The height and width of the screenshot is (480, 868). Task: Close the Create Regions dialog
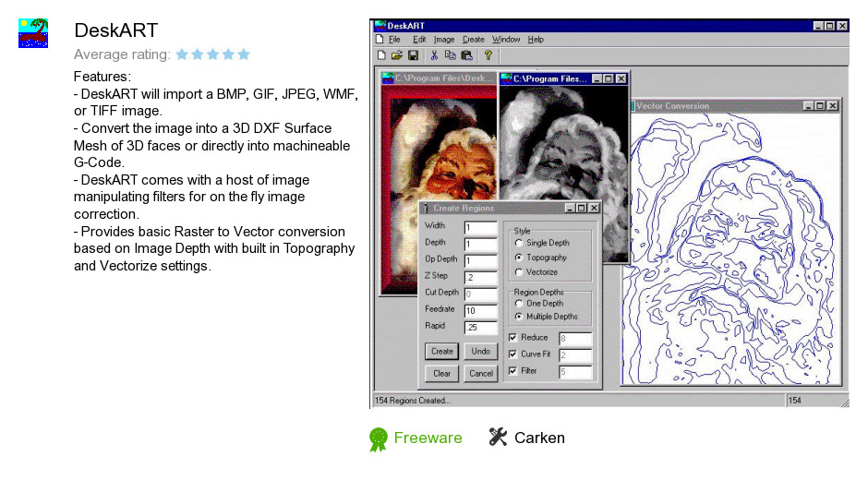594,208
